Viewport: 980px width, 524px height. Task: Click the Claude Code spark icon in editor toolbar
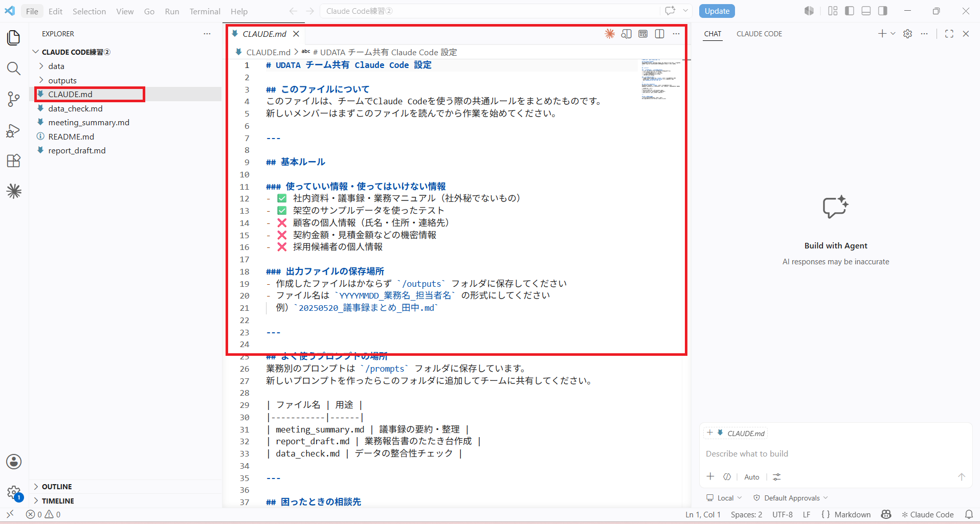tap(610, 34)
